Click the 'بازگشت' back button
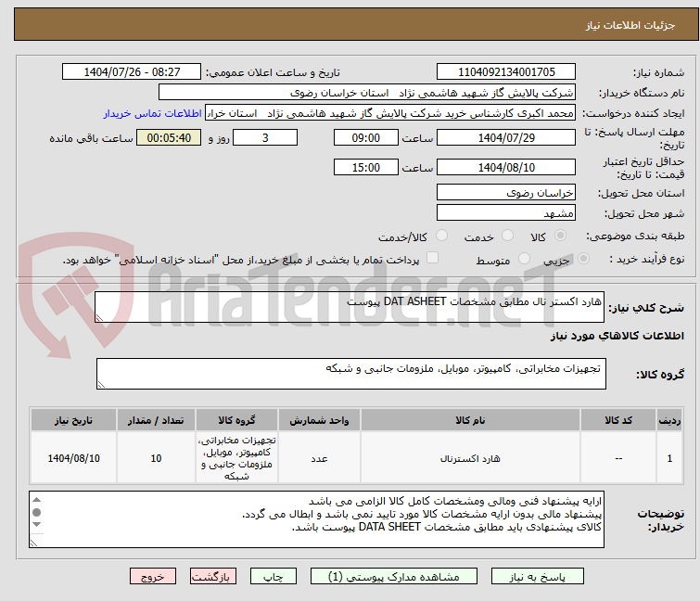The image size is (700, 601). pyautogui.click(x=213, y=577)
